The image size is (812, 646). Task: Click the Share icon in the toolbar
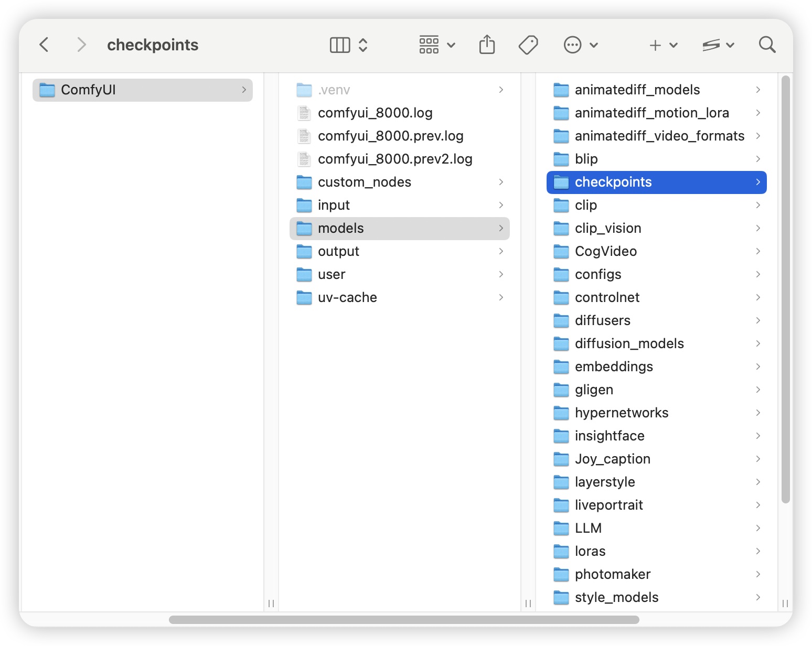click(487, 45)
